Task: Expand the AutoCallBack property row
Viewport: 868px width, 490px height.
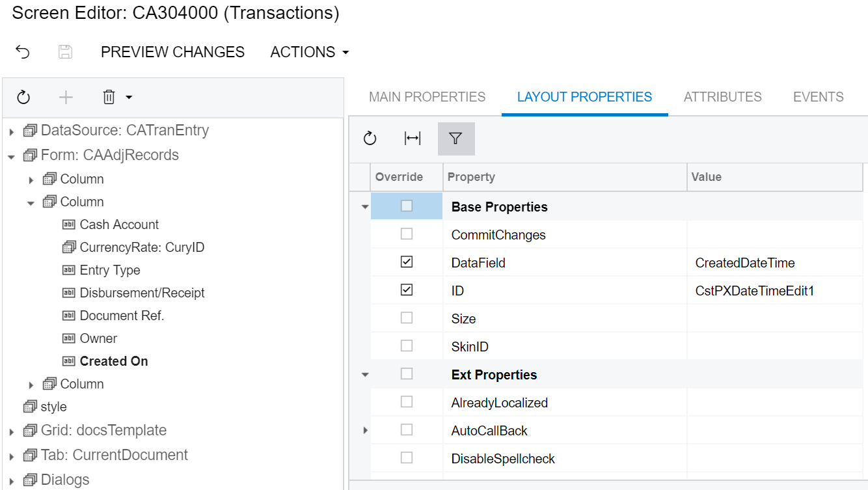Action: click(365, 430)
